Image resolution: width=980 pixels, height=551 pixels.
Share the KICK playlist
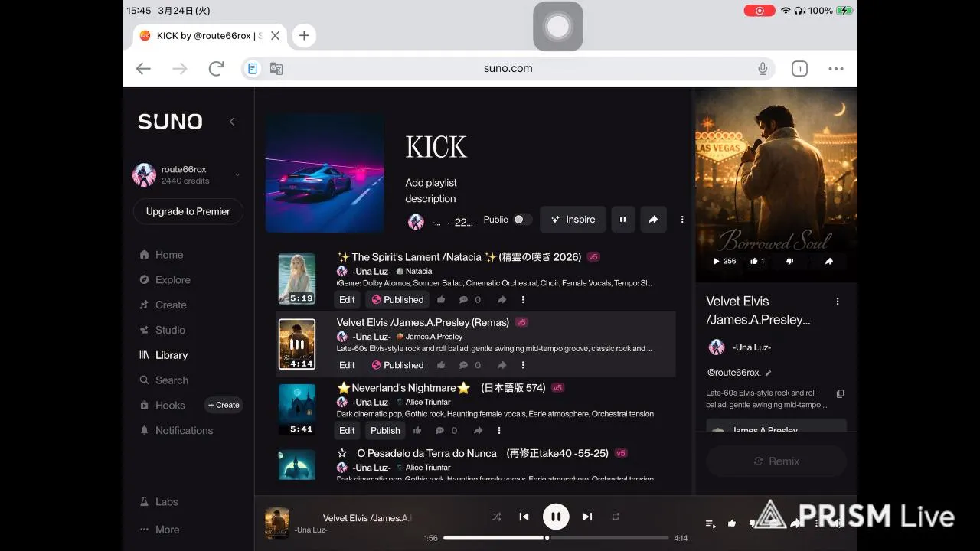click(x=653, y=220)
